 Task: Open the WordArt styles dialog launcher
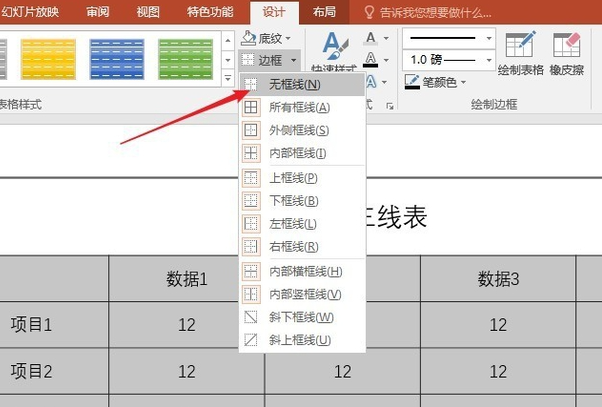click(390, 106)
